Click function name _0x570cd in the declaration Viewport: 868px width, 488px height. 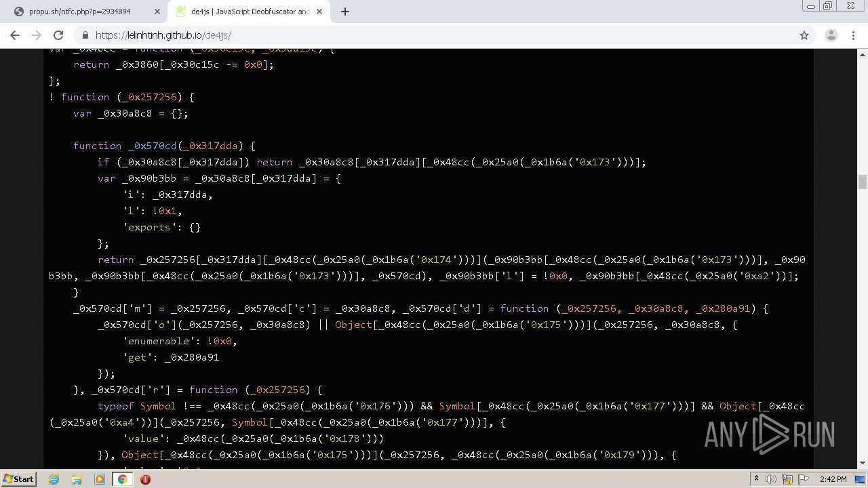coord(153,146)
